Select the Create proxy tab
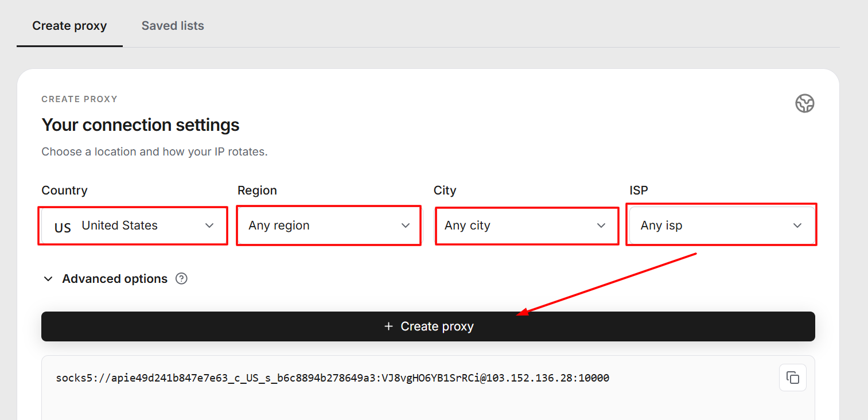 69,26
